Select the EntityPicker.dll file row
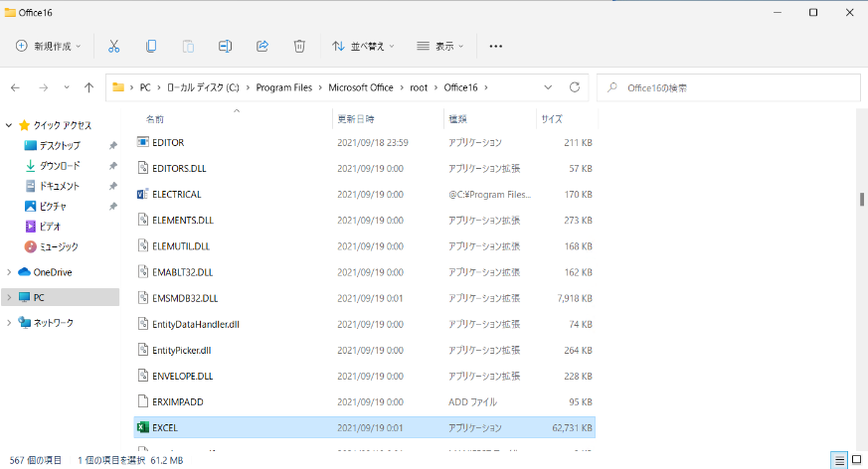This screenshot has height=469, width=868. pos(364,350)
